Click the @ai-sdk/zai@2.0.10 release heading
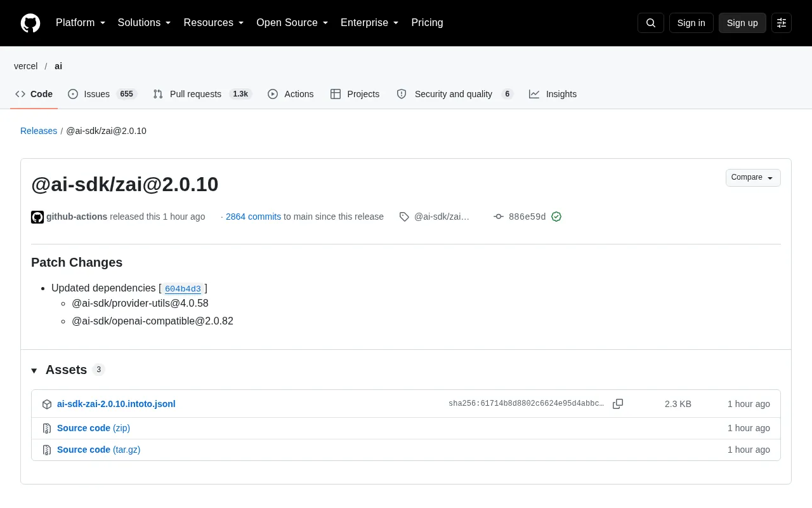 coord(125,184)
